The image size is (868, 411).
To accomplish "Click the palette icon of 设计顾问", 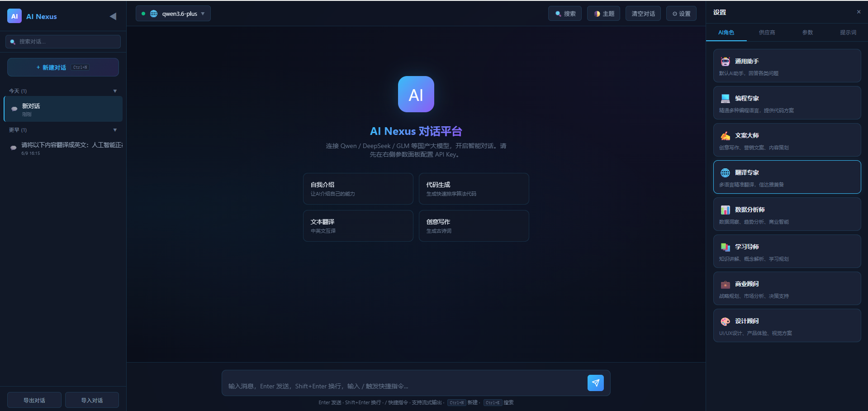I will (x=725, y=321).
